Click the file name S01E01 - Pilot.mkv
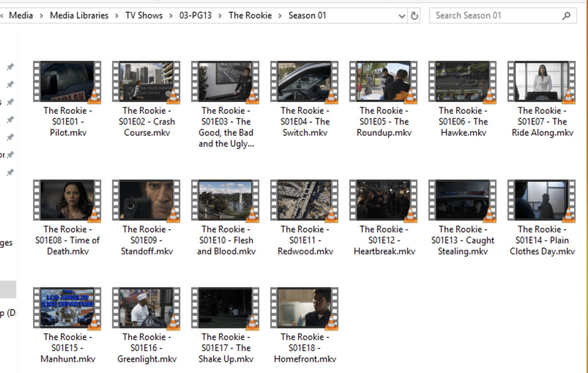Image resolution: width=588 pixels, height=373 pixels. tap(68, 122)
